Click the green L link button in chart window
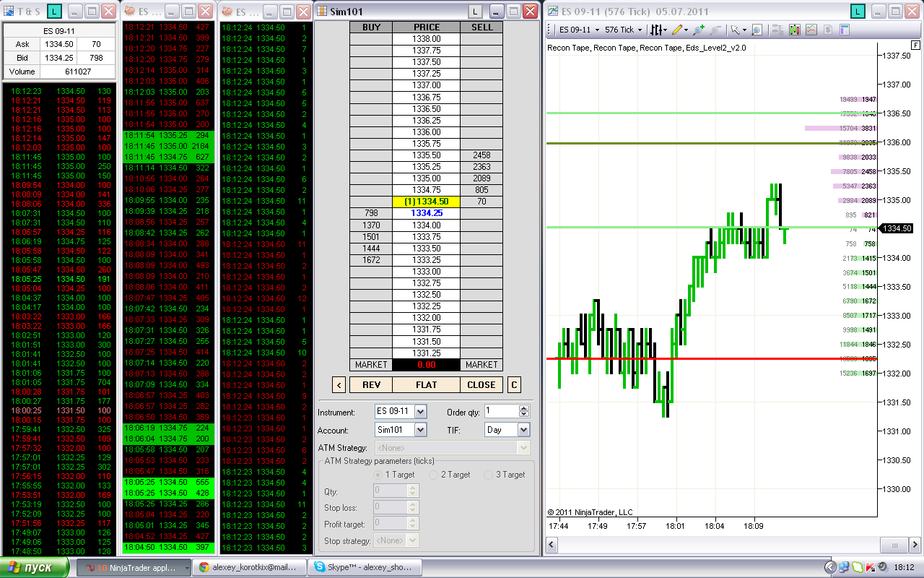Image resolution: width=924 pixels, height=578 pixels. (858, 12)
